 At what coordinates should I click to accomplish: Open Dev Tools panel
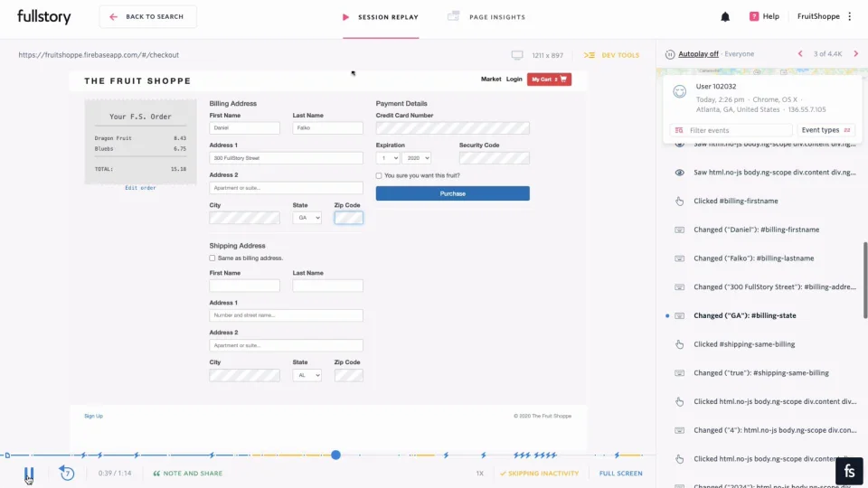(612, 55)
